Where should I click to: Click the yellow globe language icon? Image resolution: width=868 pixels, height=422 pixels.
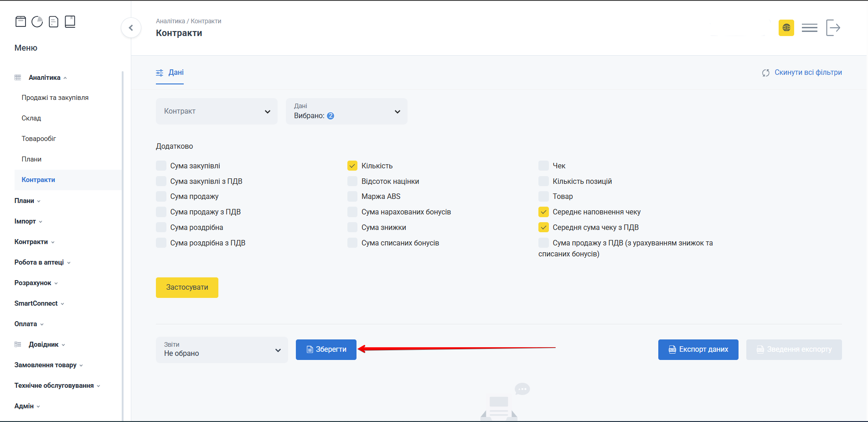point(786,28)
